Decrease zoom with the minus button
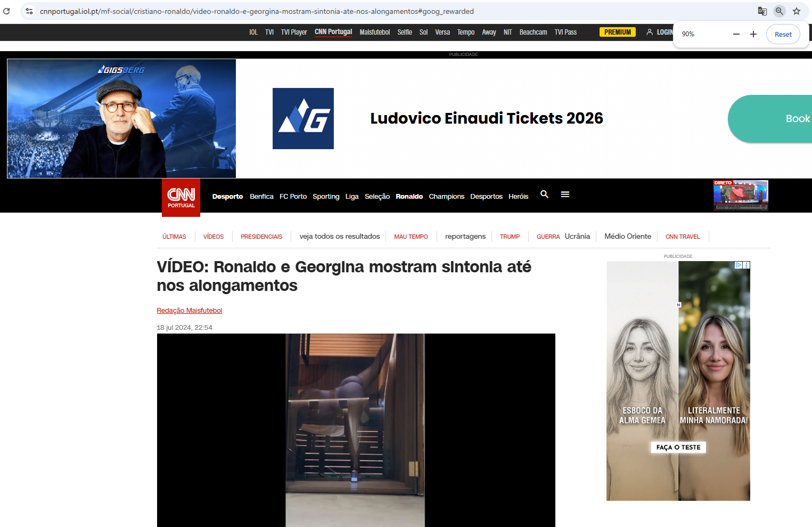The width and height of the screenshot is (812, 527). [x=736, y=34]
